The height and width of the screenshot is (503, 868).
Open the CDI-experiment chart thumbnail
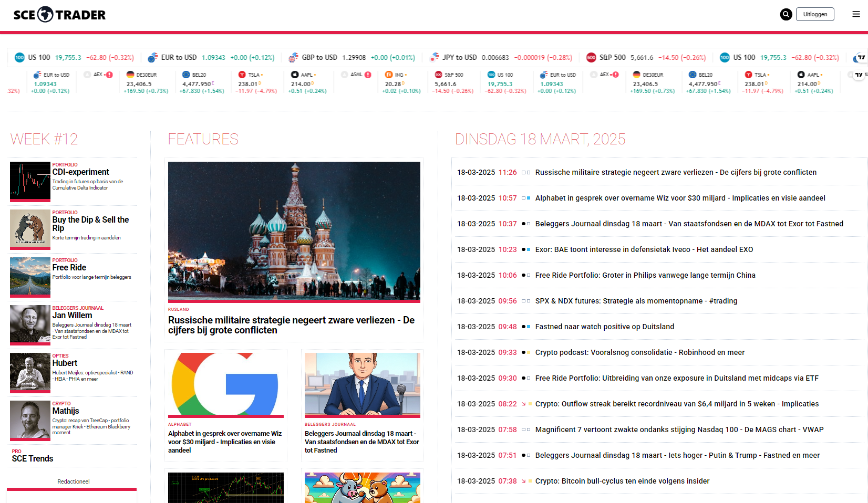pyautogui.click(x=30, y=181)
